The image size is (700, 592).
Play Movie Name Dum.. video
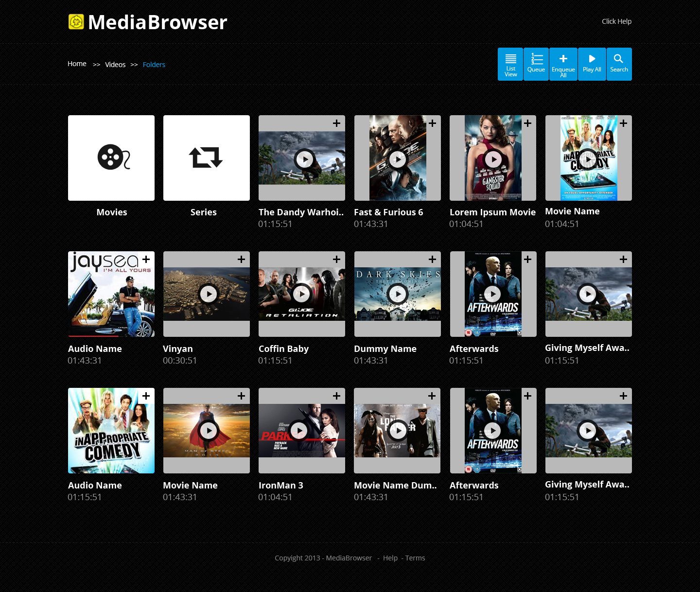tap(398, 430)
